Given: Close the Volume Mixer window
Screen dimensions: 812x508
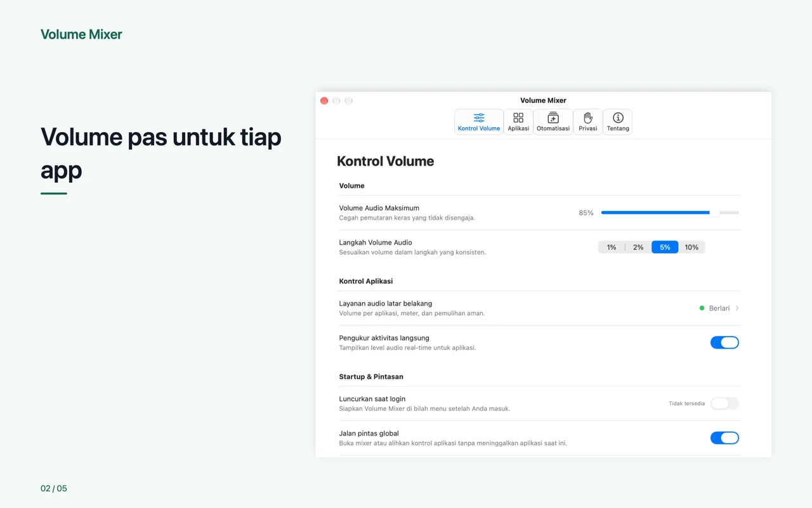Looking at the screenshot, I should pyautogui.click(x=324, y=101).
